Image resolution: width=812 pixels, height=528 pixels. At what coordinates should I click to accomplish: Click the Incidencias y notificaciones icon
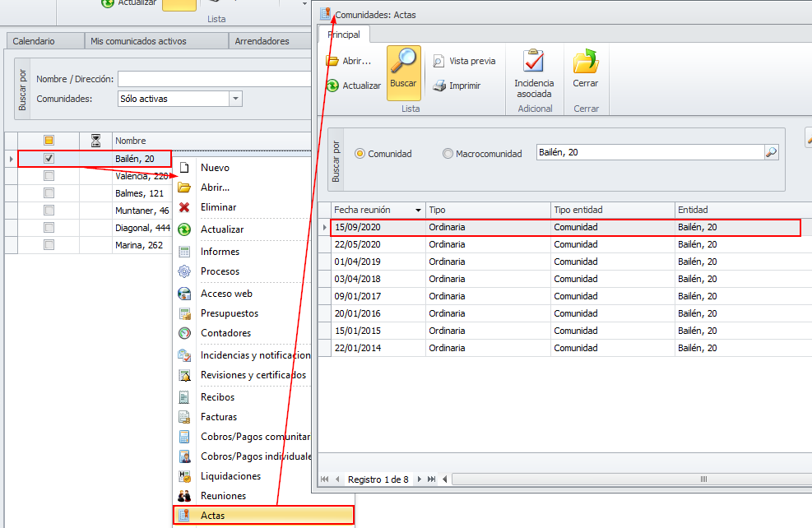click(x=184, y=355)
